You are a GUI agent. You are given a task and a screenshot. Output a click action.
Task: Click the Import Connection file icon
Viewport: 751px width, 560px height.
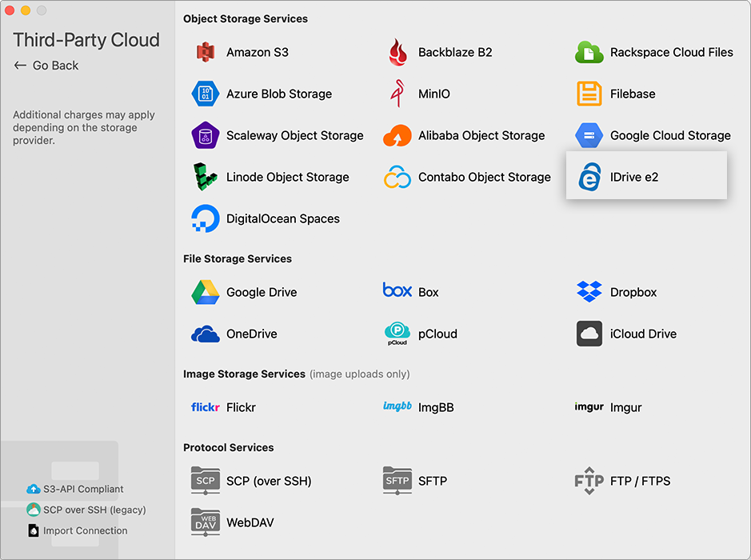point(33,530)
